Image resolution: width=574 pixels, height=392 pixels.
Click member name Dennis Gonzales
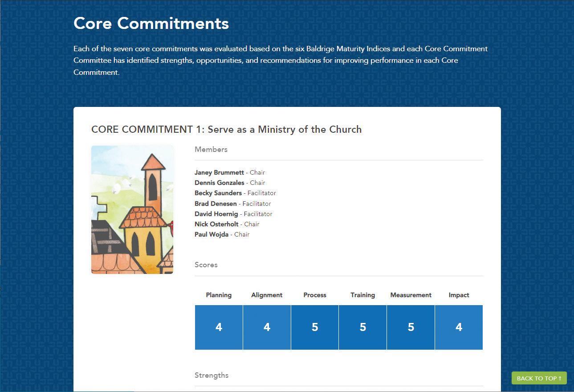[x=219, y=183]
